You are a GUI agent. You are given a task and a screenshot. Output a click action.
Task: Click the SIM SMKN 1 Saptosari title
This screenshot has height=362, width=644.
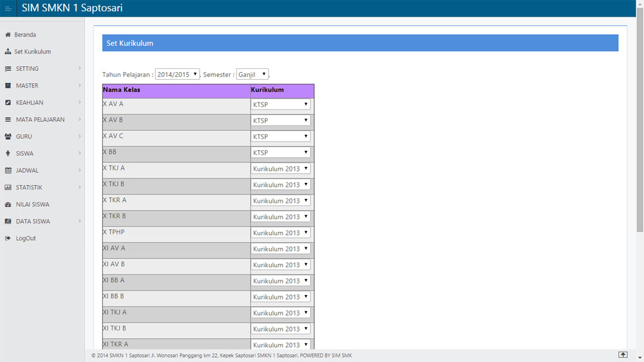(72, 8)
